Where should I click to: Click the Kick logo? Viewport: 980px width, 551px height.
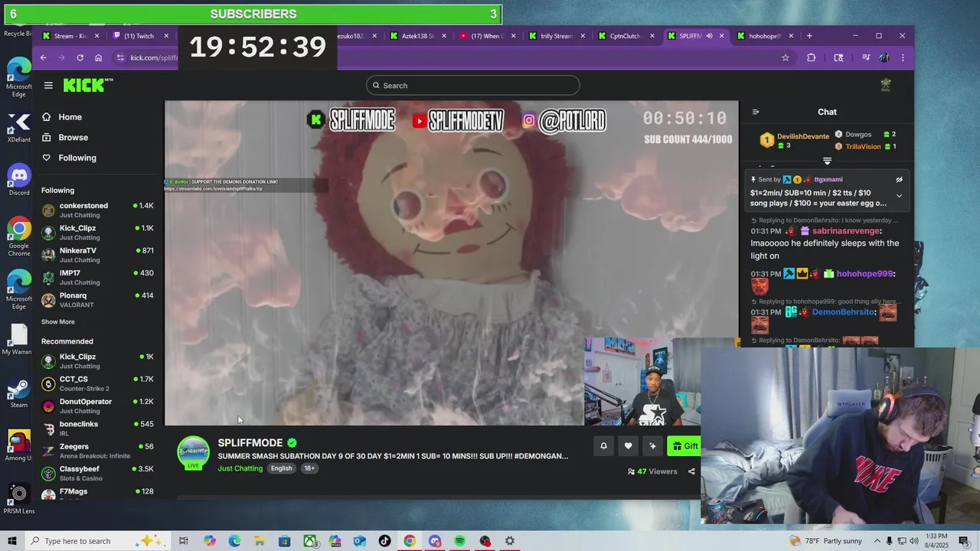pos(88,85)
